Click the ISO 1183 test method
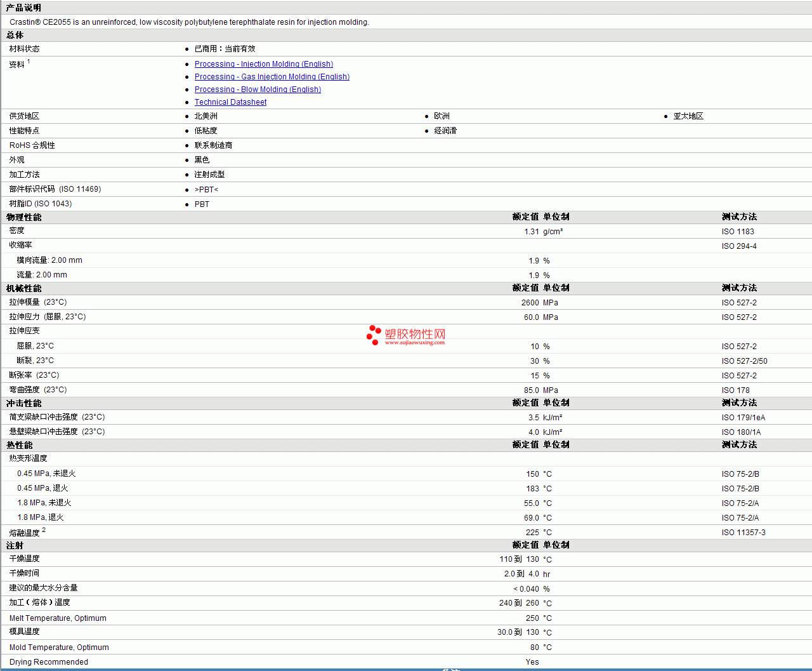 coord(738,232)
